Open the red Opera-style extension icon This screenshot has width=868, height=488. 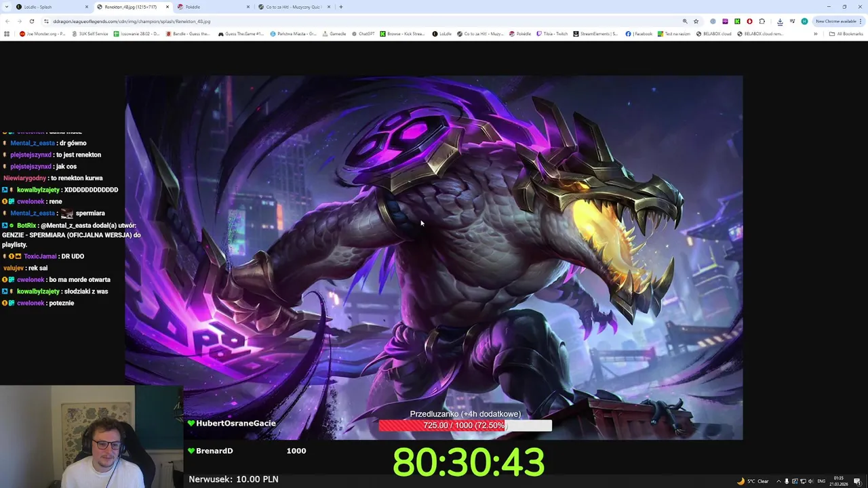[749, 21]
